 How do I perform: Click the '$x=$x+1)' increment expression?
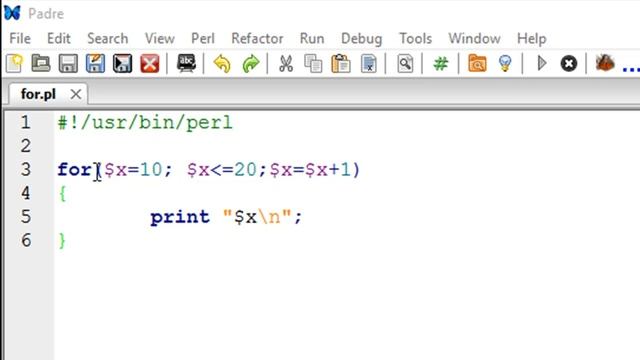coord(315,169)
